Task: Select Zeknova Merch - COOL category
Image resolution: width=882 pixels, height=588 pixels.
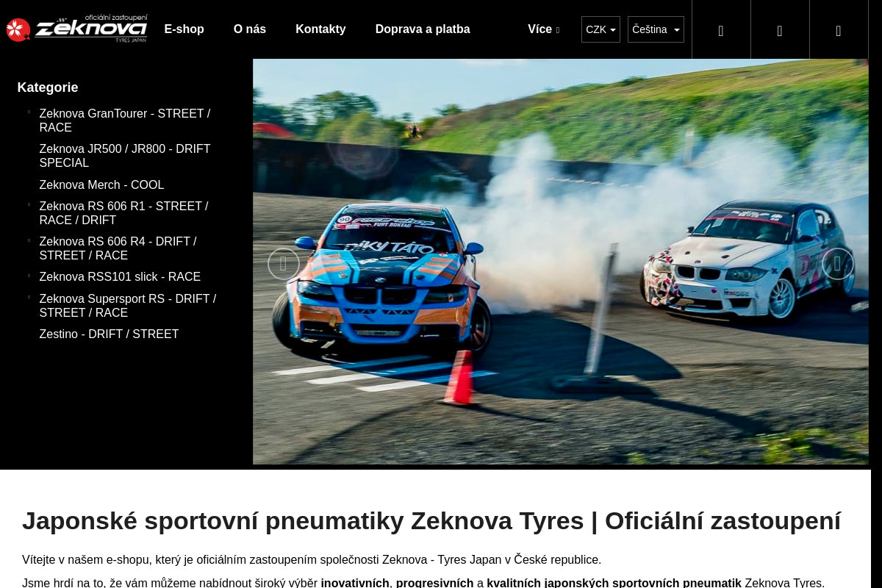Action: [x=101, y=184]
